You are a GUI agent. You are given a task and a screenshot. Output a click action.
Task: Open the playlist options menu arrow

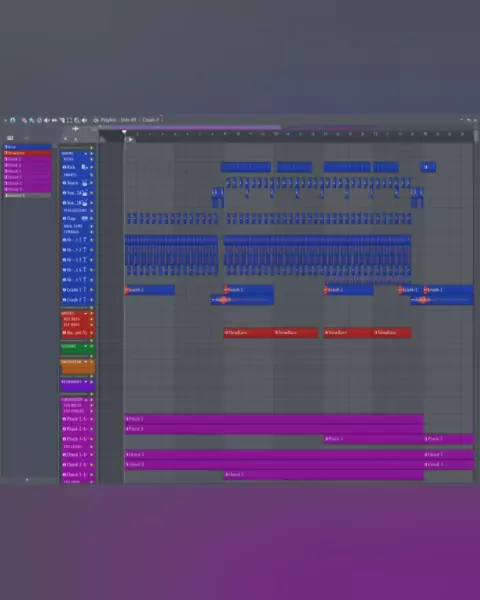point(5,121)
